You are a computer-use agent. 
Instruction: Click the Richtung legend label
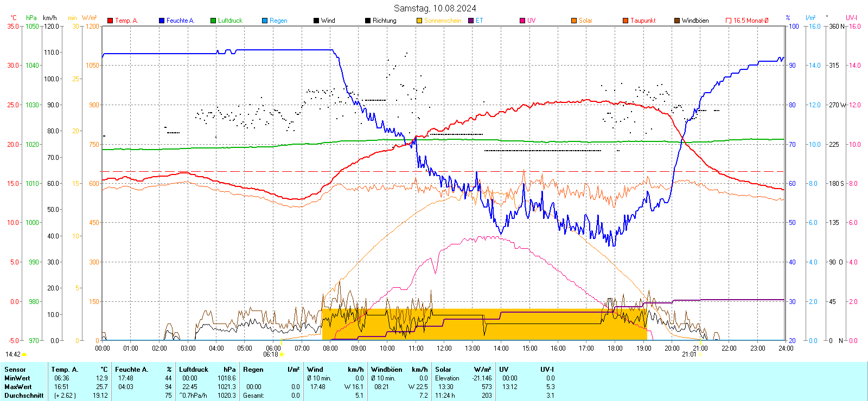click(384, 21)
